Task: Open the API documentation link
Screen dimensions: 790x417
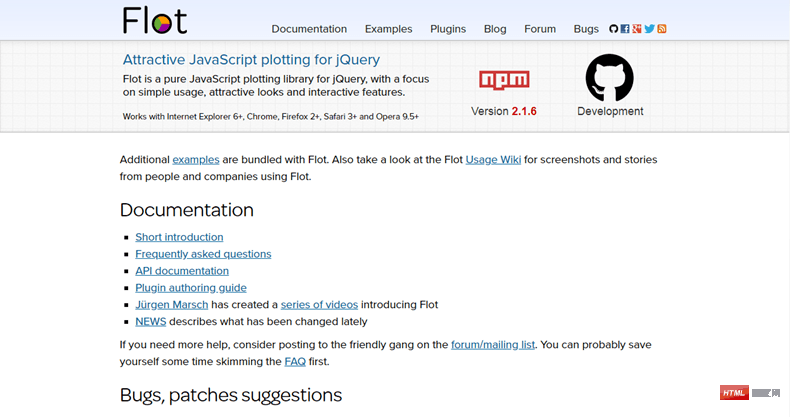Action: (182, 271)
